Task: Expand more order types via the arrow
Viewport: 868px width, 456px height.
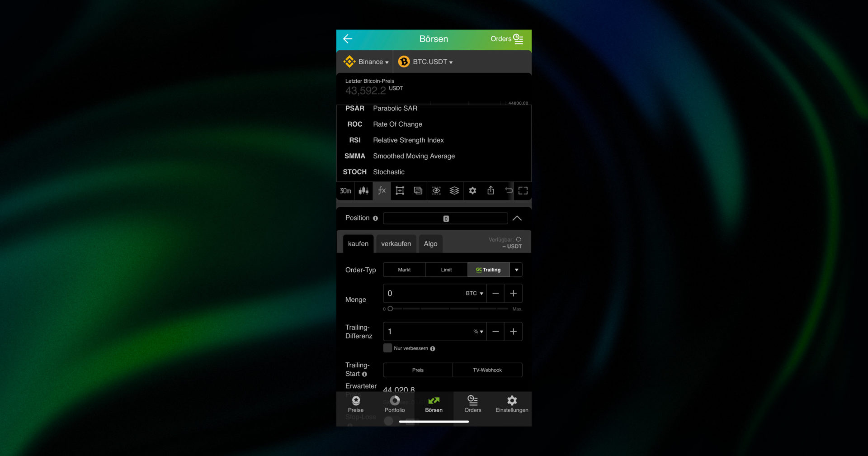Action: (x=516, y=270)
